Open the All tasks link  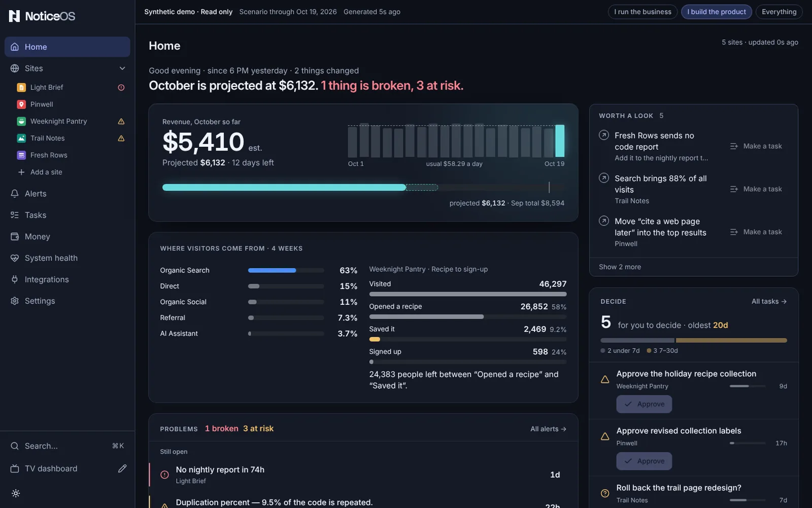(x=769, y=301)
